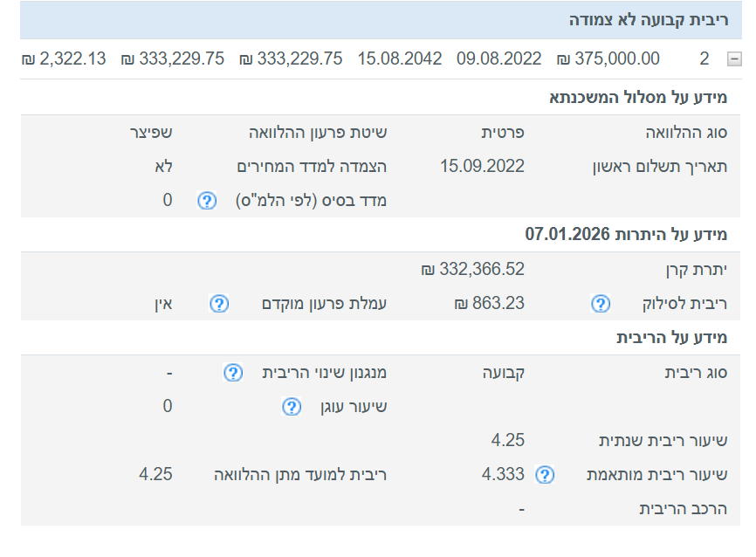Click the loan end date 15.08.2042

(400, 59)
